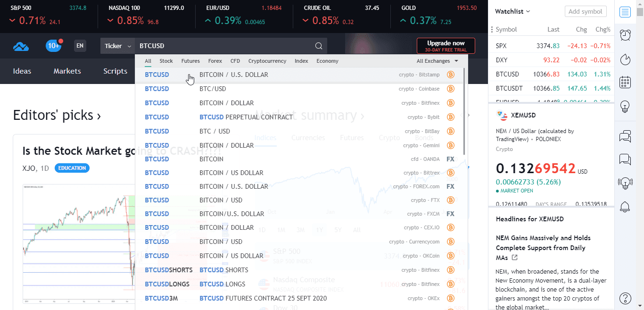Select the BTCUSD Bitstamp result

(x=299, y=75)
